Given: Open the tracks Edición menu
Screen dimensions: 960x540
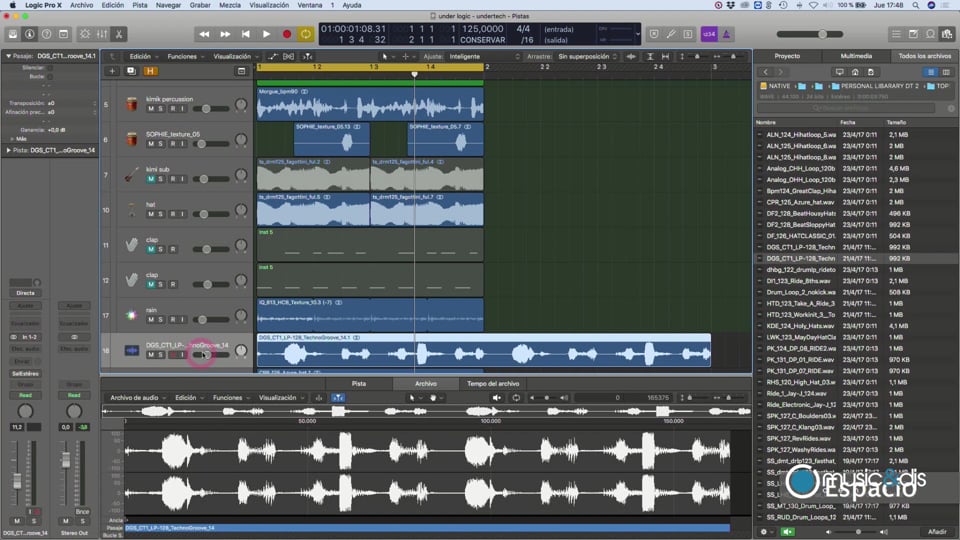Looking at the screenshot, I should click(143, 56).
